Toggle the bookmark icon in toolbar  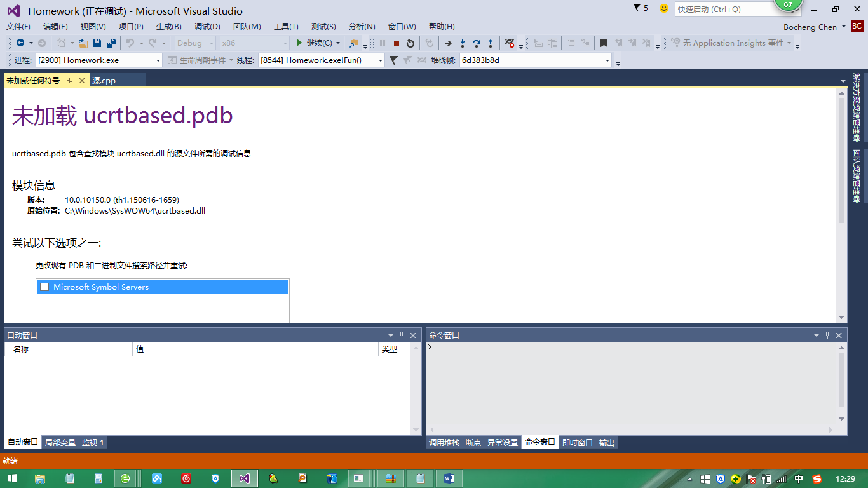point(604,43)
